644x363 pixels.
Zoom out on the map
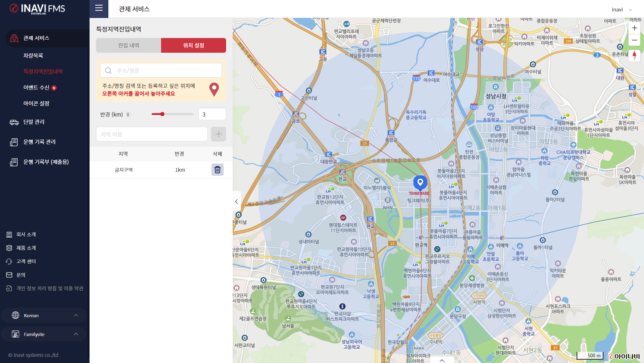[634, 40]
